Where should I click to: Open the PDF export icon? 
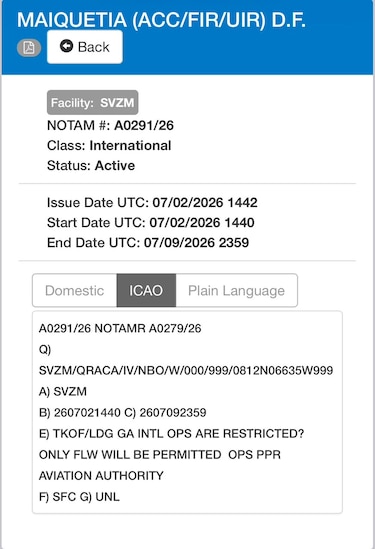29,48
